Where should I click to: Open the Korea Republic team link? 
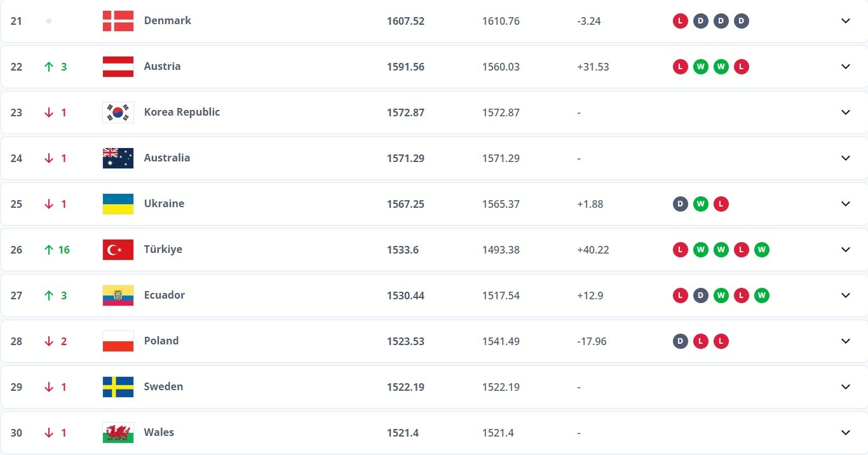click(x=182, y=112)
